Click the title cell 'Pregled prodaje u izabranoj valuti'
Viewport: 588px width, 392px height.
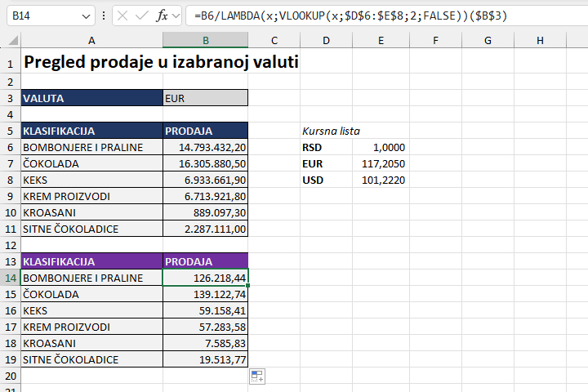tap(161, 61)
